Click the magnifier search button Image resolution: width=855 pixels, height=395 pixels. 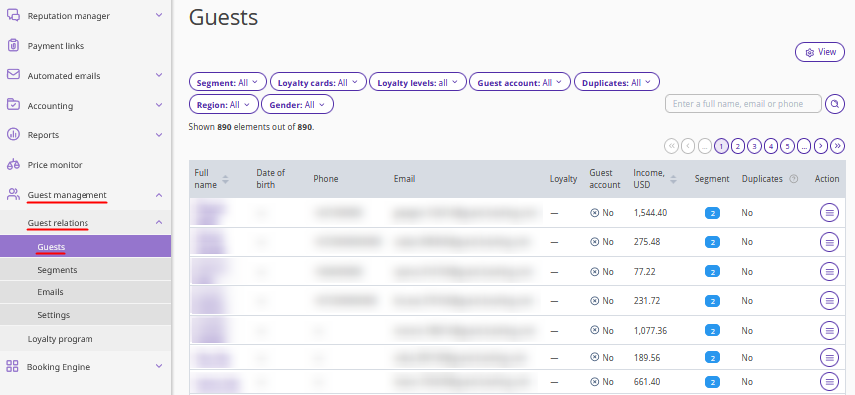coord(835,104)
